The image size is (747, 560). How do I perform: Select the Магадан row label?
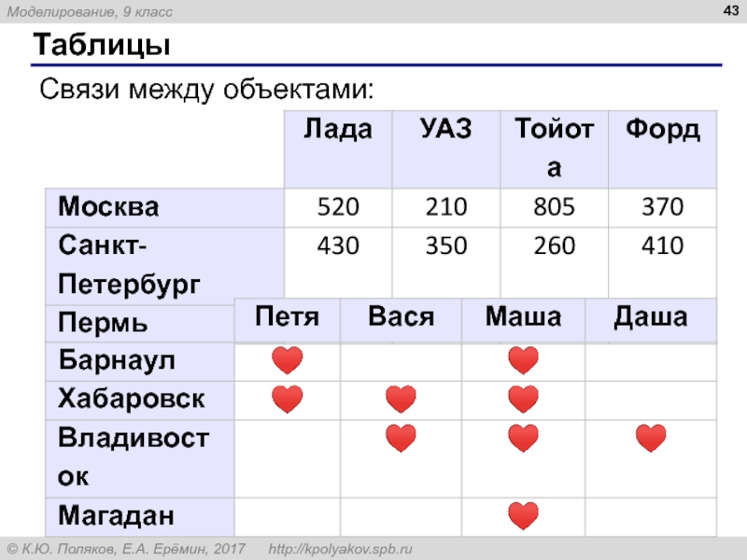117,515
